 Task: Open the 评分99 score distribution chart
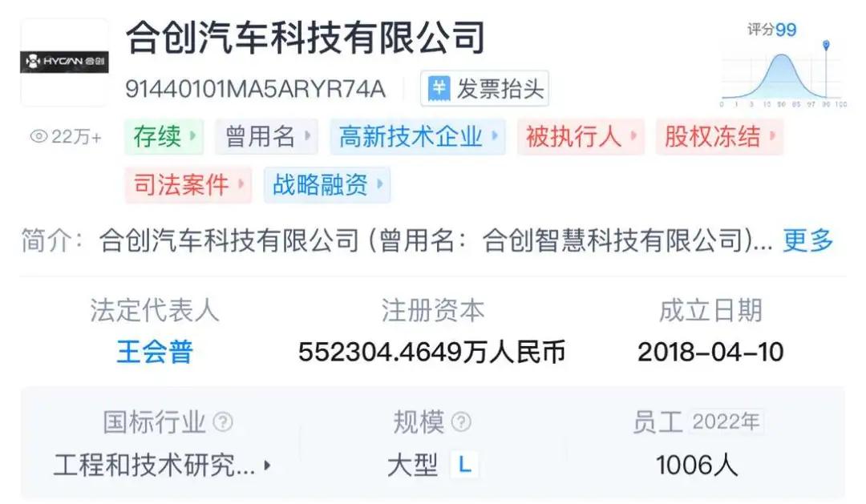[783, 65]
